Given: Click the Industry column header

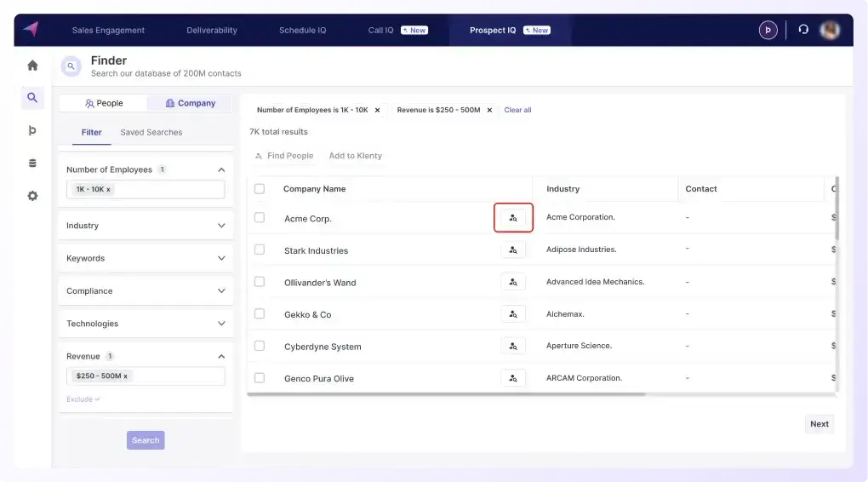Looking at the screenshot, I should pos(563,189).
